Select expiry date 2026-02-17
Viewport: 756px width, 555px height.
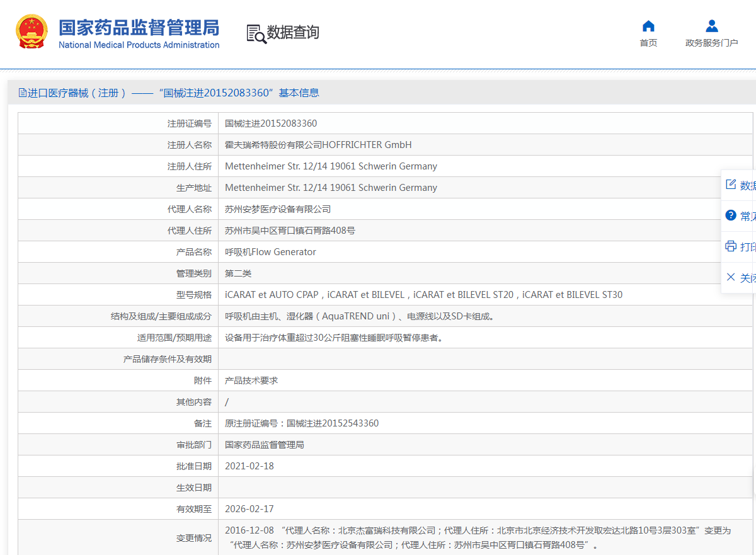tap(249, 509)
